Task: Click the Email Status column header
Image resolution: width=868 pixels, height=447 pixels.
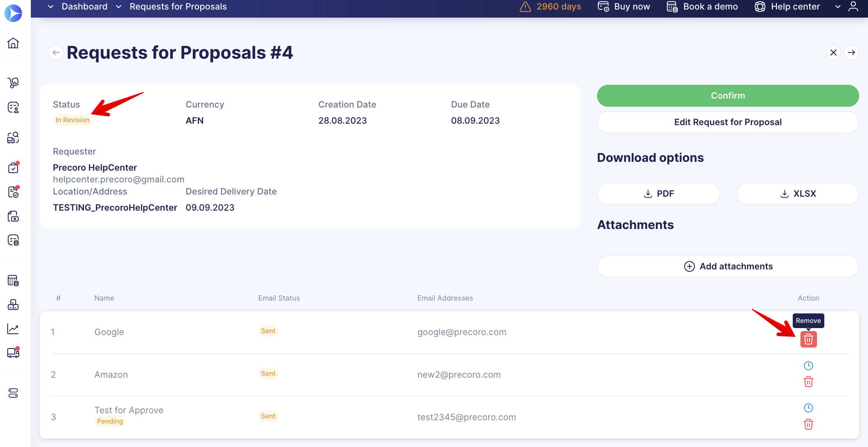Action: (x=279, y=298)
